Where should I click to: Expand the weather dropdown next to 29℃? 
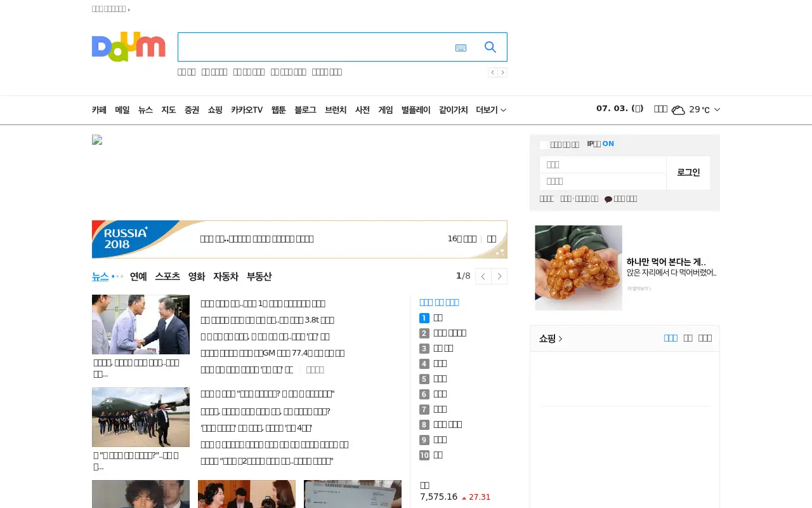(x=717, y=110)
